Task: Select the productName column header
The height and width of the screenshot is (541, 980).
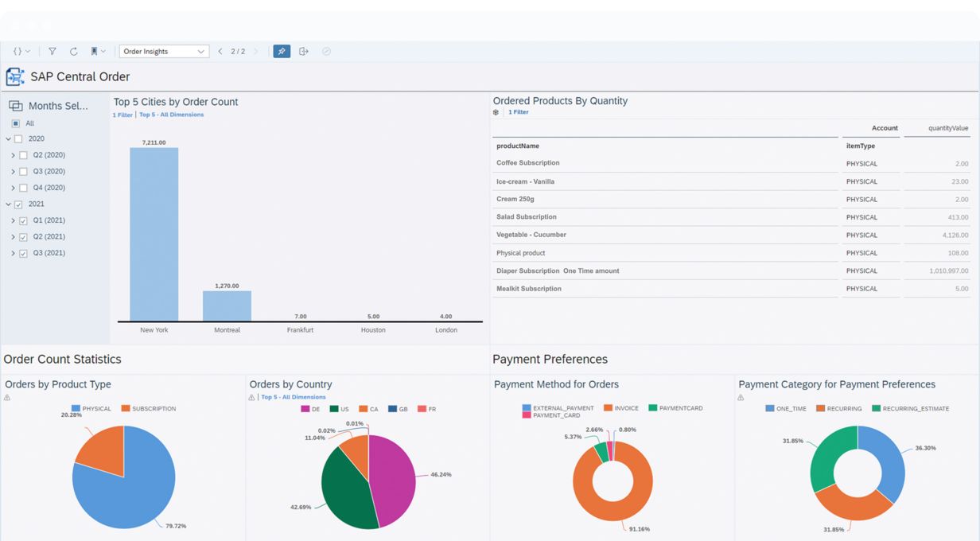Action: pos(518,146)
